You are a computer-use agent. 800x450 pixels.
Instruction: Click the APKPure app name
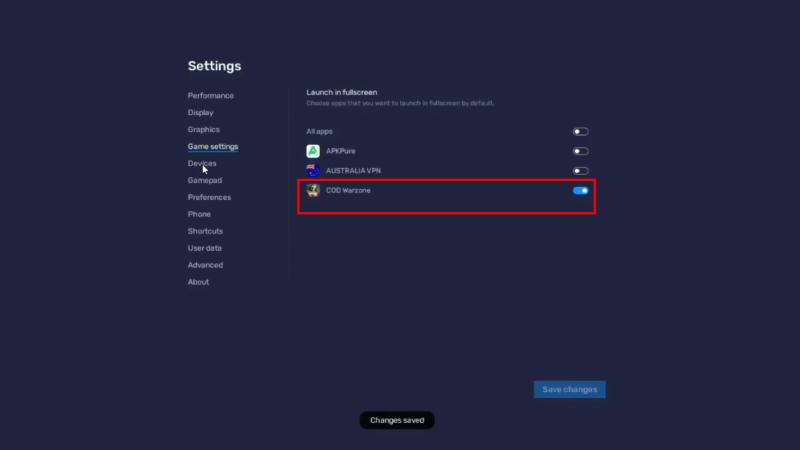click(341, 151)
